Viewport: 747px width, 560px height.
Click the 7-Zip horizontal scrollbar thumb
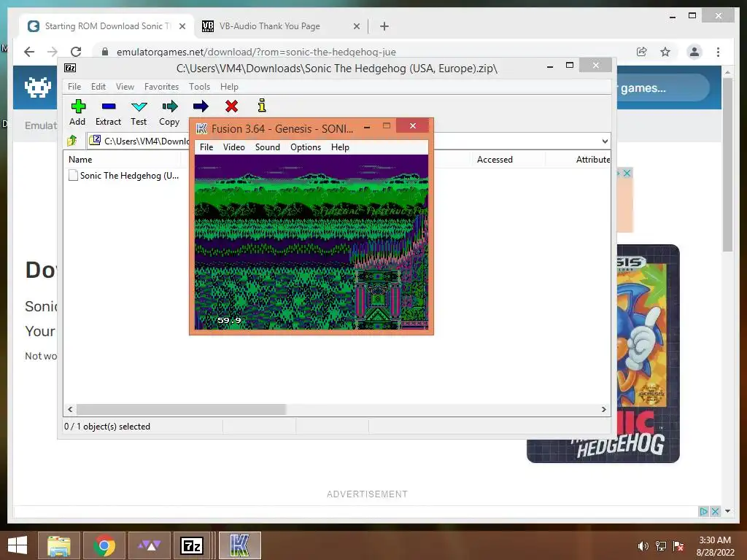coord(181,410)
